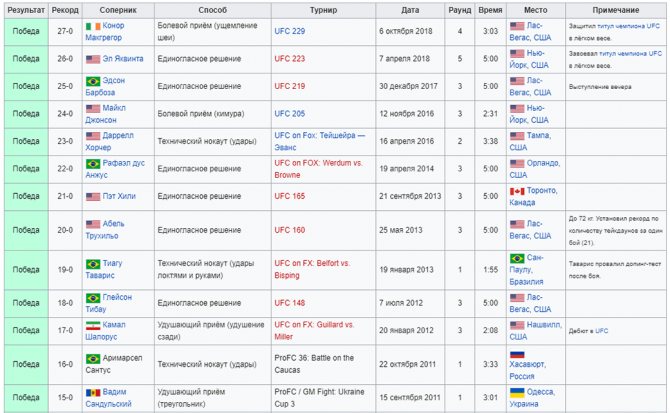
Task: Click the Brazil flag beside Рафаэл дус Анжус
Action: [93, 164]
